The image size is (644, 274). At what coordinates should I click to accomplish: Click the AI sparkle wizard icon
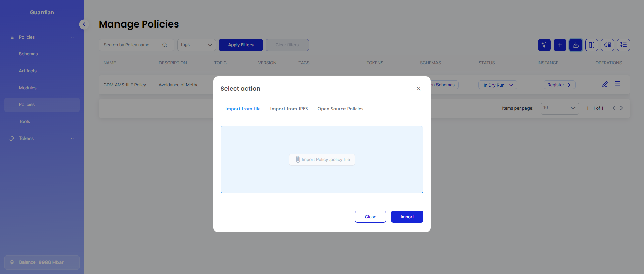544,45
